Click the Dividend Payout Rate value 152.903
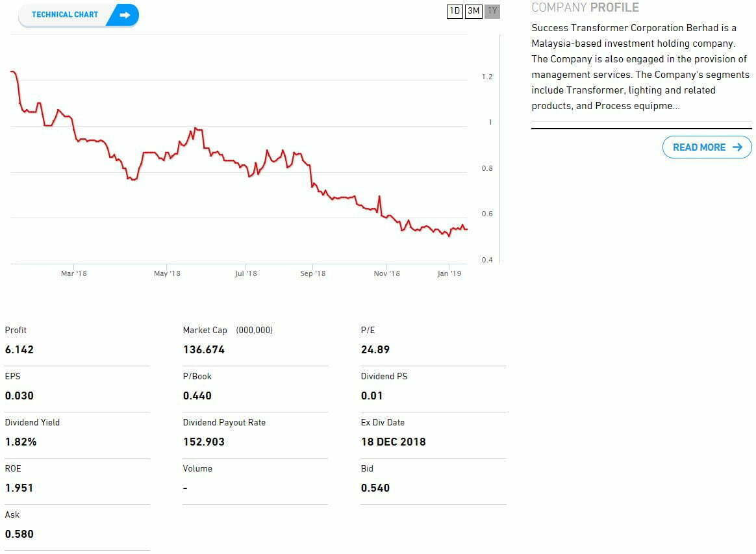This screenshot has width=756, height=554. pos(204,442)
